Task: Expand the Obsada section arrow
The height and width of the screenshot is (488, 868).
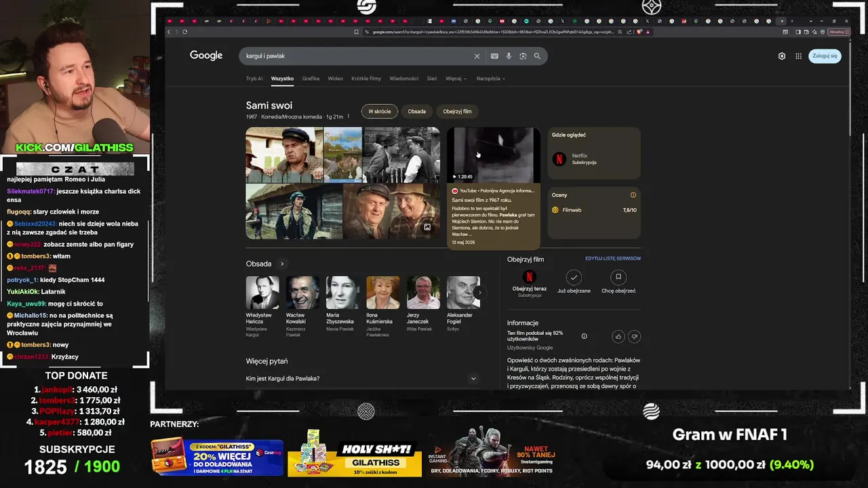Action: [x=282, y=264]
